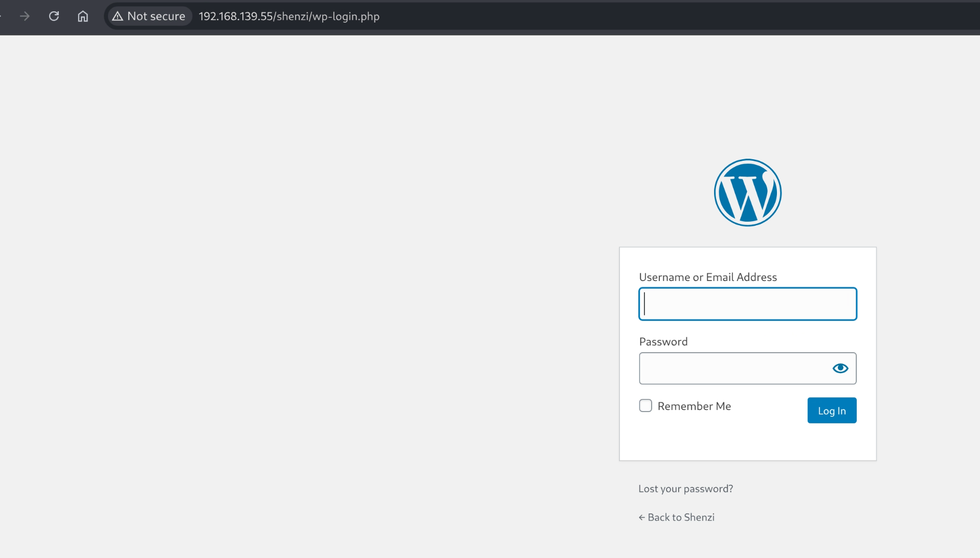Click the wp-login.php part of the URL
980x558 pixels.
pos(345,16)
